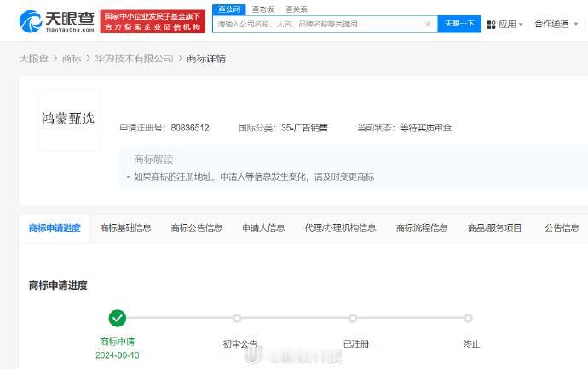This screenshot has height=369, width=588.
Task: Select the 查公司 search tab
Action: pos(229,9)
